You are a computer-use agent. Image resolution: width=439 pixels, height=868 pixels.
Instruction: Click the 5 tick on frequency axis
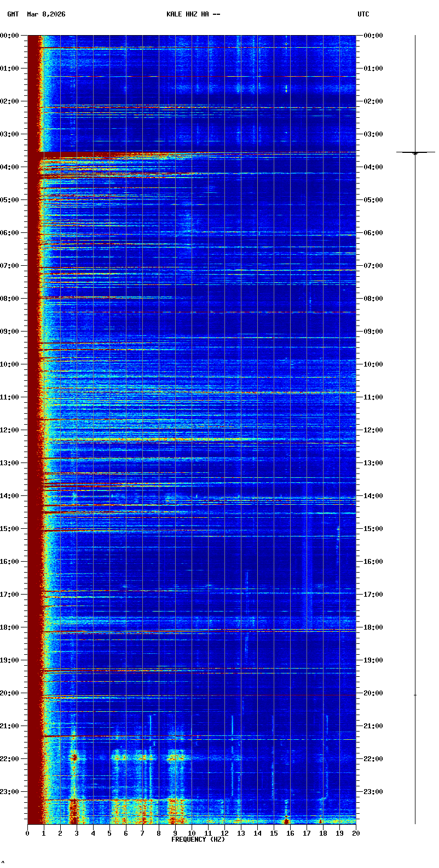[x=109, y=833]
